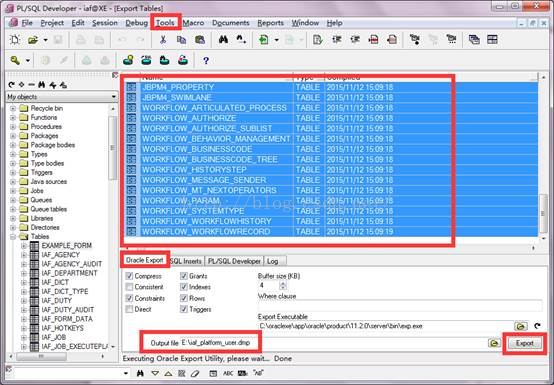This screenshot has width=554, height=385.
Task: Click the up triangle find-previous icon
Action: [x=168, y=373]
